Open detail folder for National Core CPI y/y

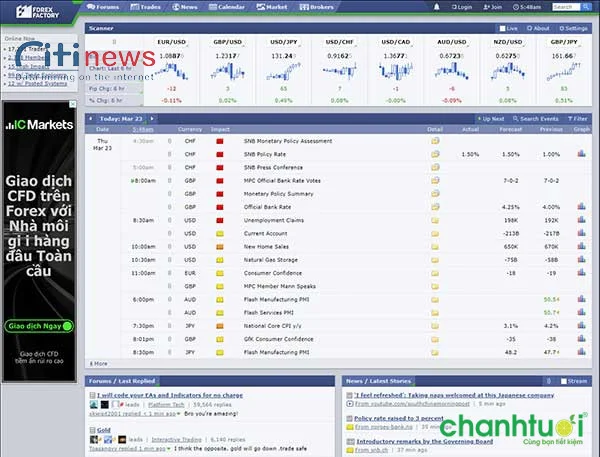tap(435, 326)
